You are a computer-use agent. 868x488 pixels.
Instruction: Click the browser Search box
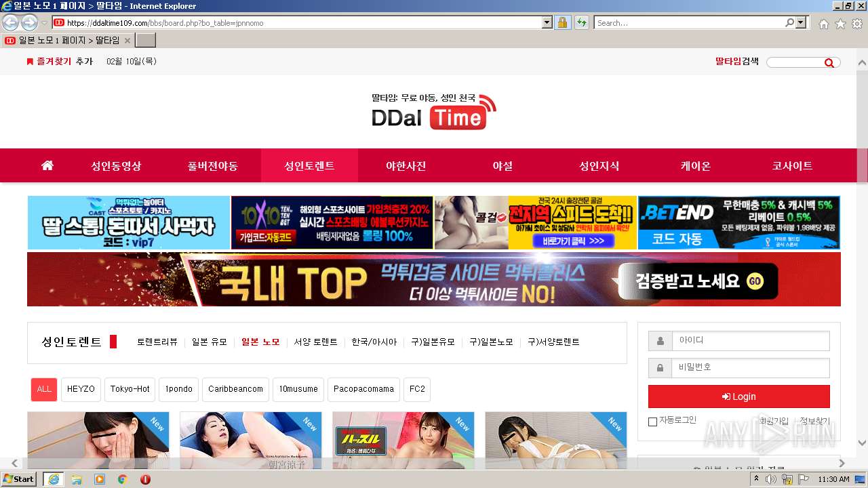[x=690, y=22]
